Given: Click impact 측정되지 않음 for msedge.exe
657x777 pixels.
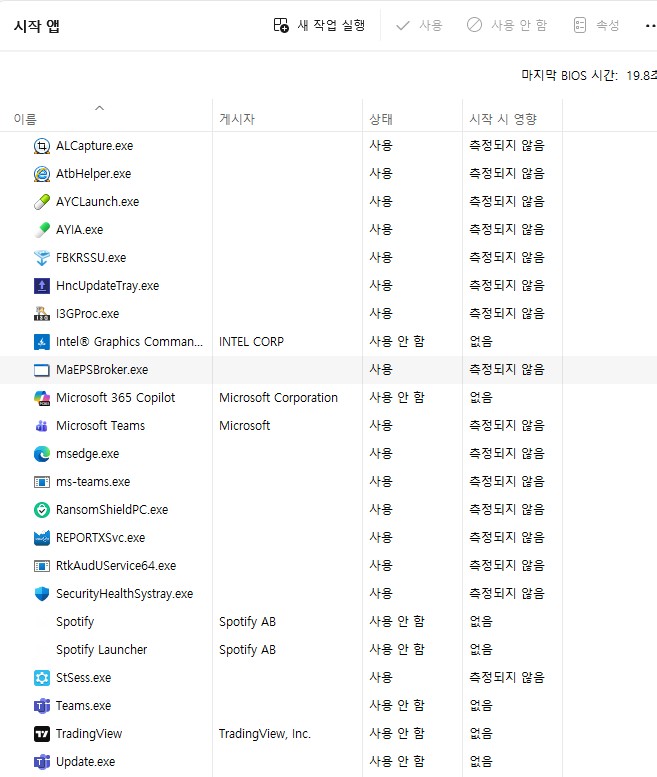Looking at the screenshot, I should click(x=507, y=453).
